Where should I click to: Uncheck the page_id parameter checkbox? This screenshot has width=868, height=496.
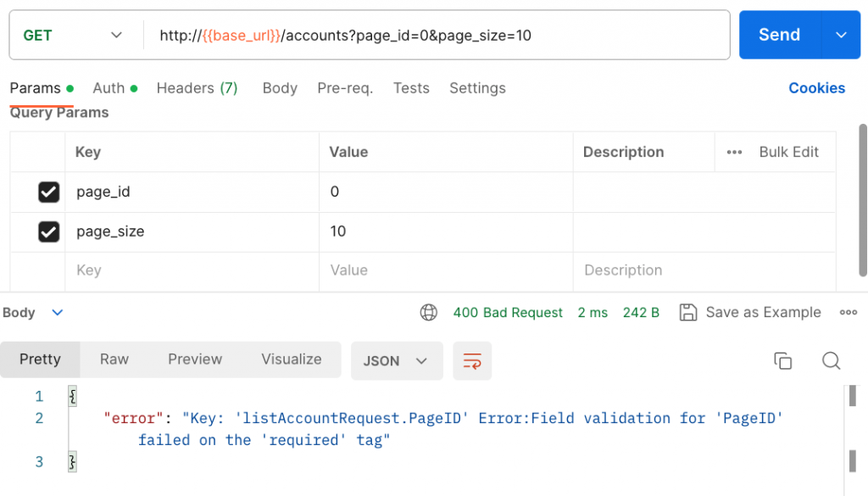point(49,192)
